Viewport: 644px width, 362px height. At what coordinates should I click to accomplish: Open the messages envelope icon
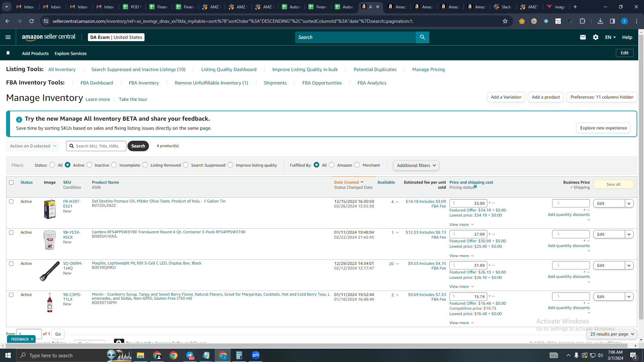tap(583, 37)
